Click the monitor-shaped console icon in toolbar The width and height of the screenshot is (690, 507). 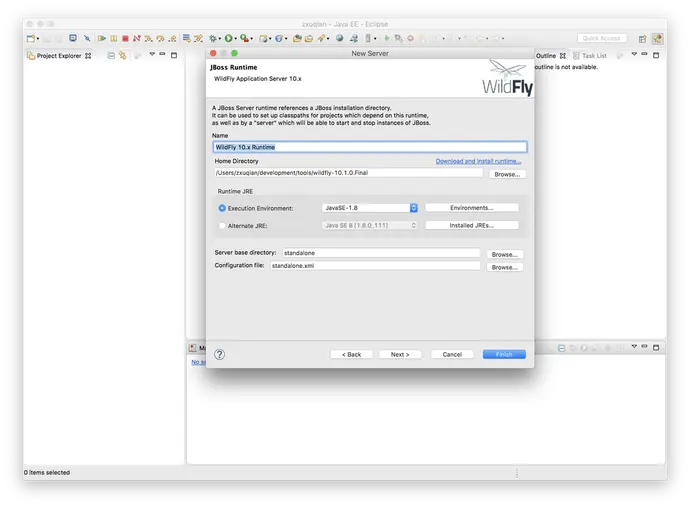pyautogui.click(x=73, y=38)
